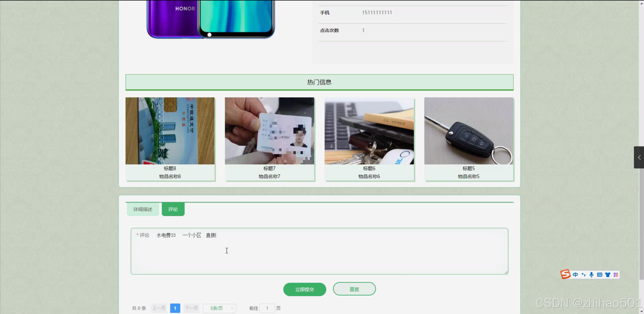Open the 标题5 car key thumbnail
644x314 pixels.
coord(468,131)
